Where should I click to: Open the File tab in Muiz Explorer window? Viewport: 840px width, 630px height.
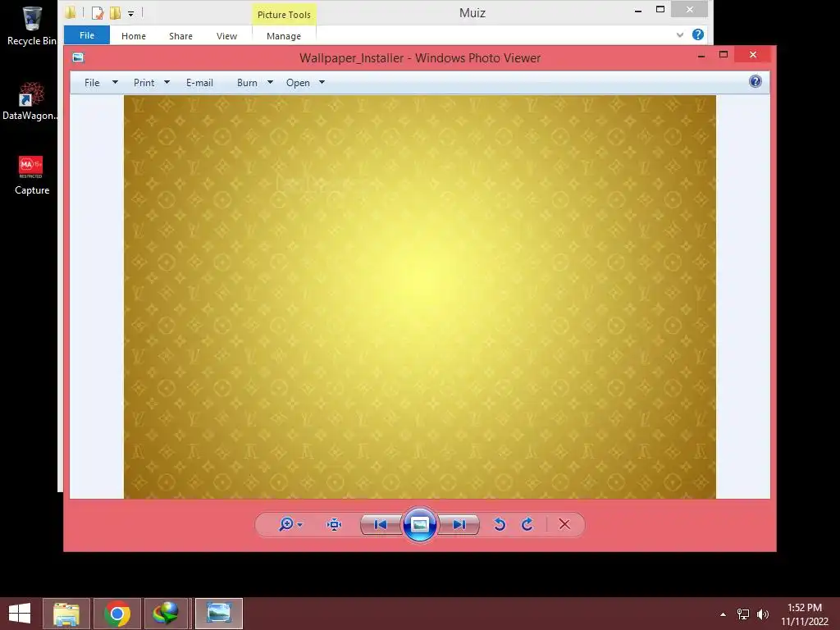pos(87,35)
